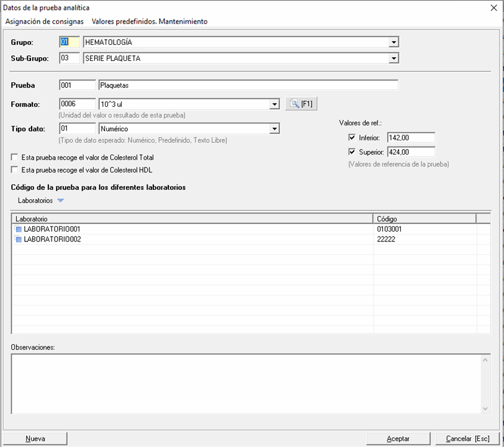Screen dimensions: 504x447
Task: Open the Asignación de consignas menu
Action: [44, 21]
